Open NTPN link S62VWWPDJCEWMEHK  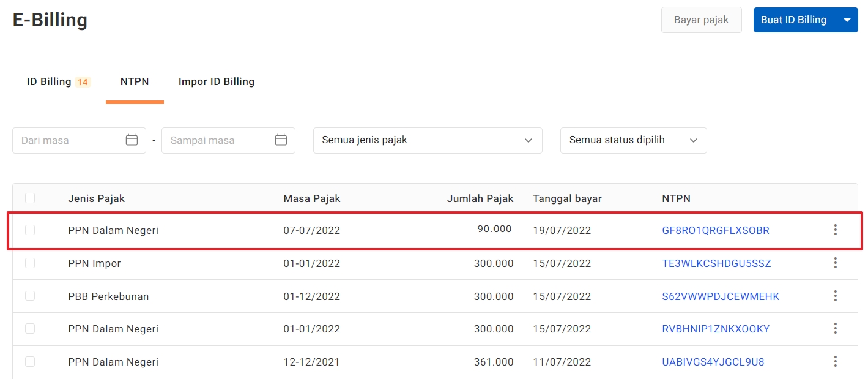(x=721, y=297)
